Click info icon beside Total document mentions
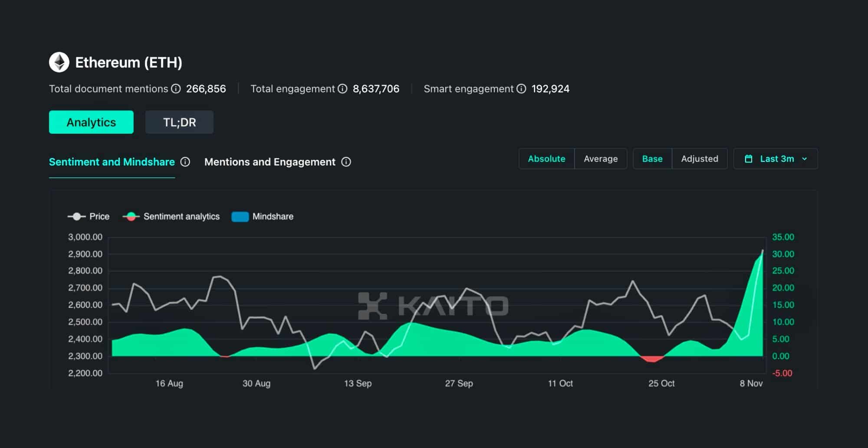The image size is (868, 448). tap(176, 89)
